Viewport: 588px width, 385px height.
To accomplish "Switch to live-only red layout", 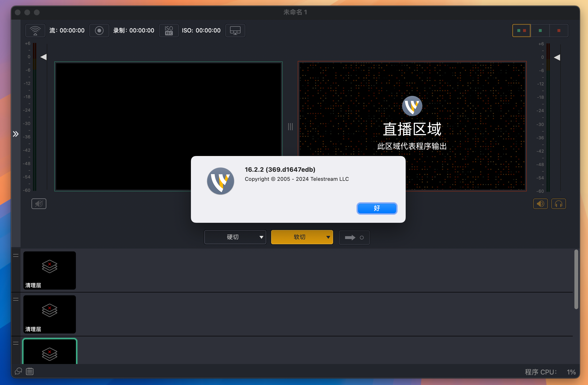I will [x=559, y=31].
